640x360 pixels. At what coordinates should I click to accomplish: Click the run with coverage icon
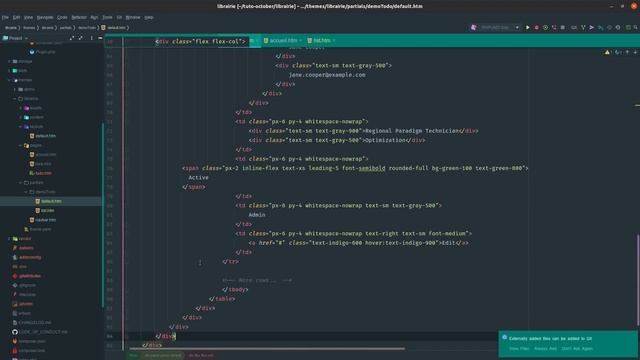[x=545, y=27]
